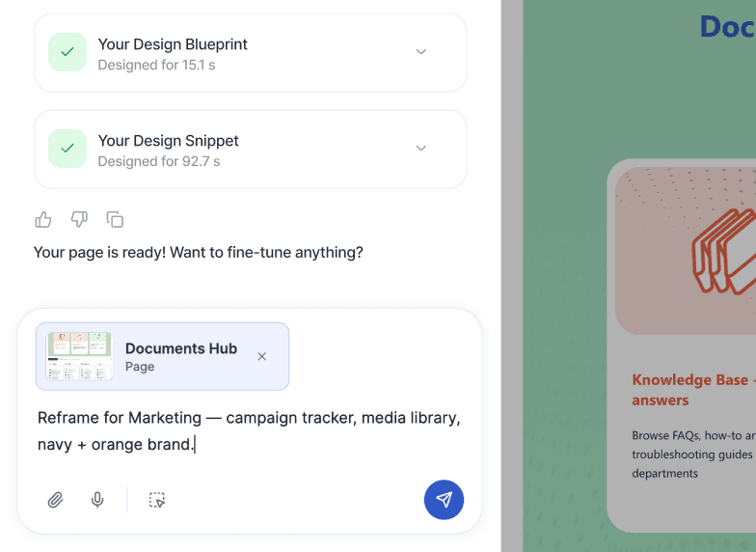Screen dimensions: 756x552
Task: Click the Documents Hub attachment title
Action: (181, 348)
